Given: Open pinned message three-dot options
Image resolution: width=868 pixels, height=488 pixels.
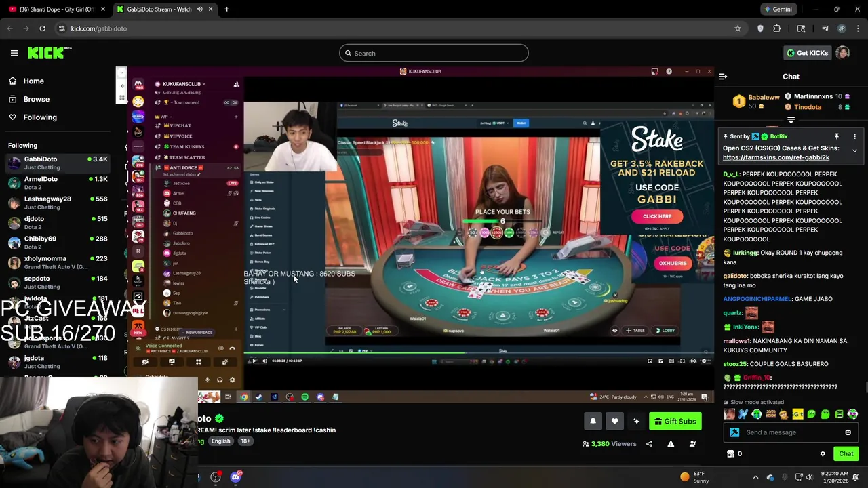Looking at the screenshot, I should (x=854, y=137).
